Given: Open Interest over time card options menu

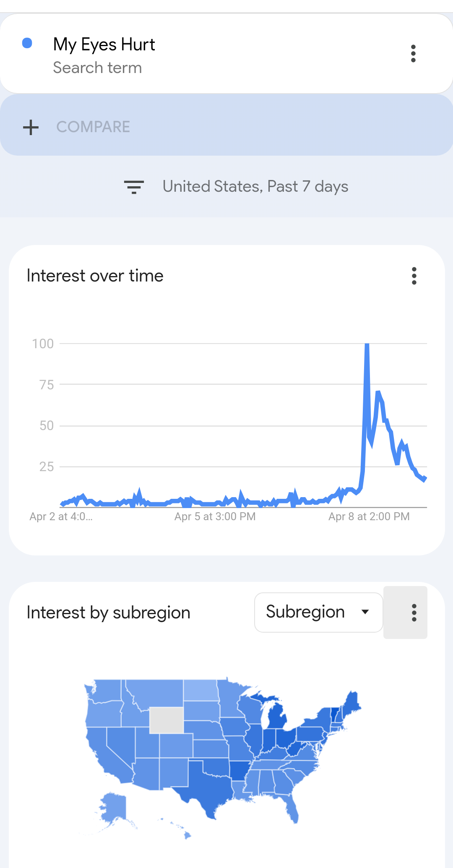Looking at the screenshot, I should pos(414,276).
